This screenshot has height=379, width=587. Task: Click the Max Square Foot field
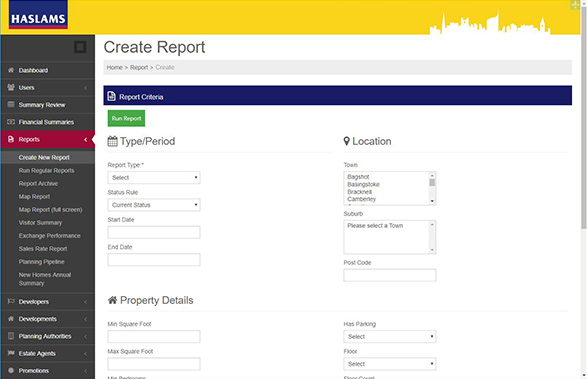point(154,364)
